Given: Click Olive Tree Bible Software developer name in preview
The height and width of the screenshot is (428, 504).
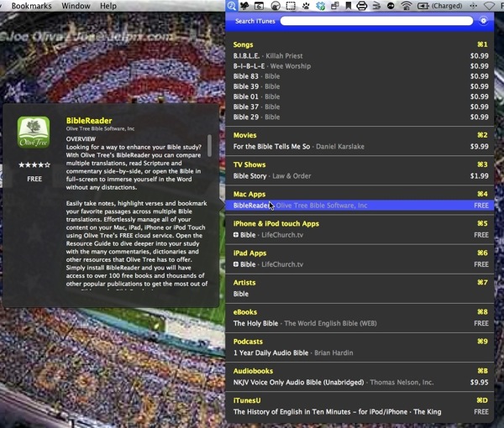Looking at the screenshot, I should click(x=100, y=128).
